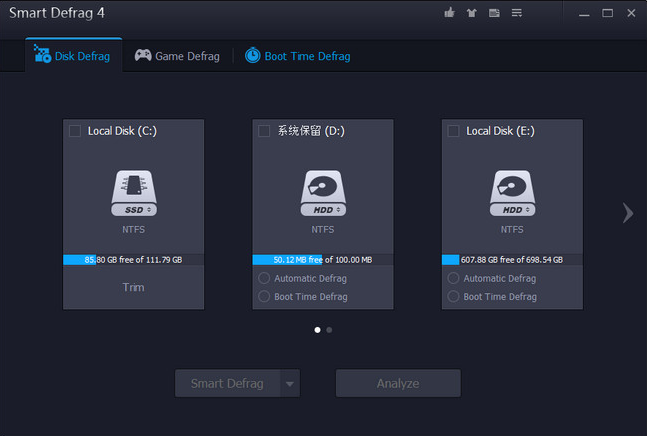The height and width of the screenshot is (436, 647).
Task: Click Trim on the C: disk card
Action: [x=133, y=287]
